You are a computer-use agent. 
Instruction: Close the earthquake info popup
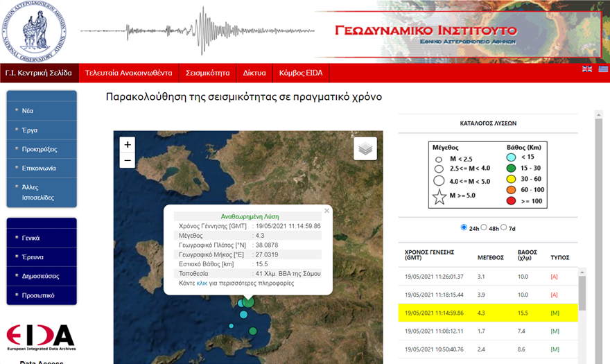[326, 211]
